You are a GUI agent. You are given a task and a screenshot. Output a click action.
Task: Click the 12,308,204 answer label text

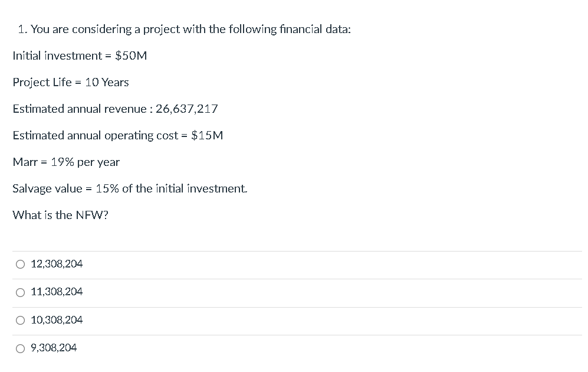[x=57, y=264]
